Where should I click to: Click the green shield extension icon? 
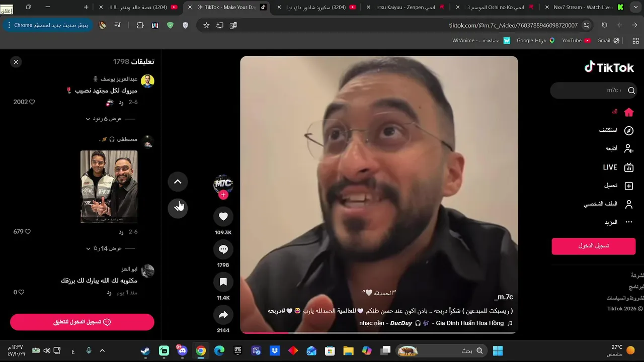click(170, 25)
